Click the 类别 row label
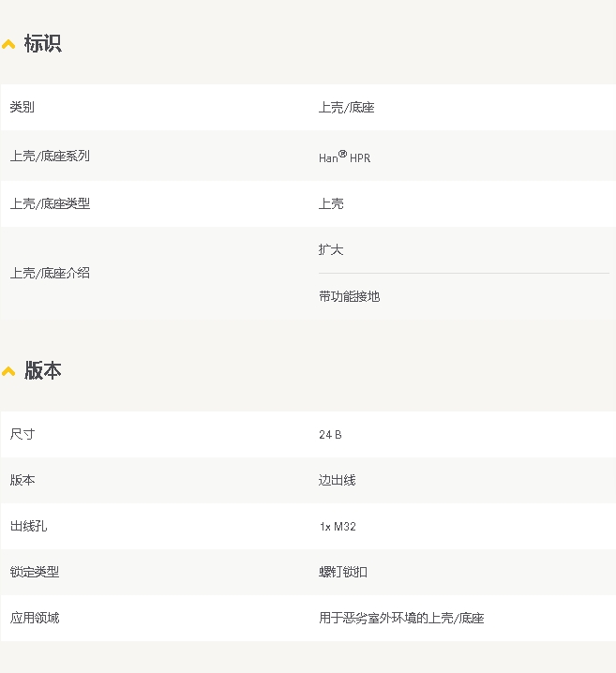616x673 pixels. pyautogui.click(x=23, y=108)
